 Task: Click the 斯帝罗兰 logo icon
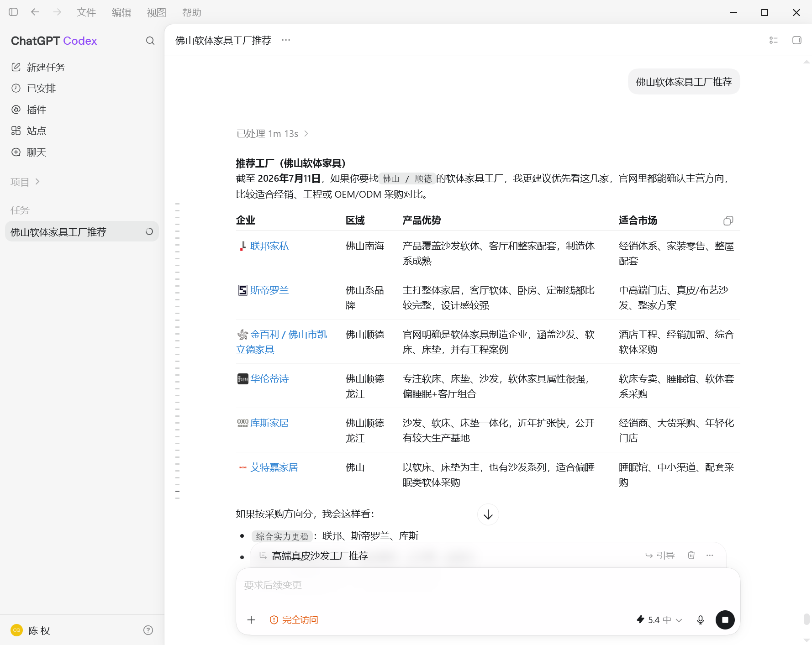pos(243,290)
